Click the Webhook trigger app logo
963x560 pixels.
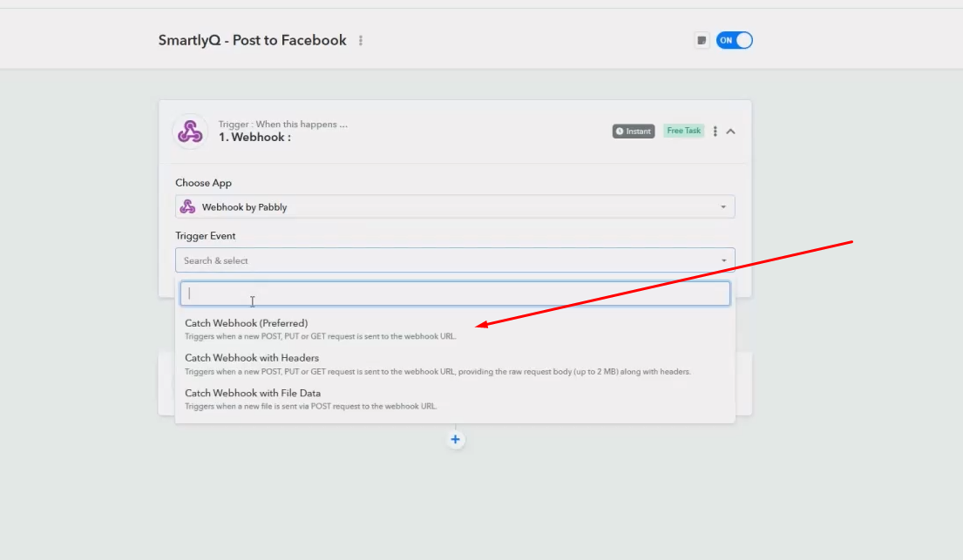[190, 132]
